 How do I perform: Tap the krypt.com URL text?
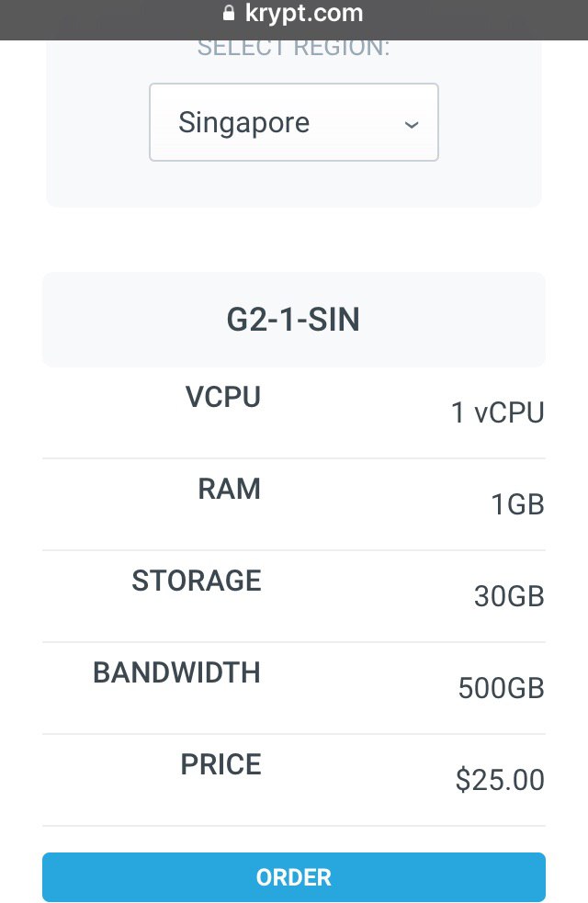click(304, 14)
